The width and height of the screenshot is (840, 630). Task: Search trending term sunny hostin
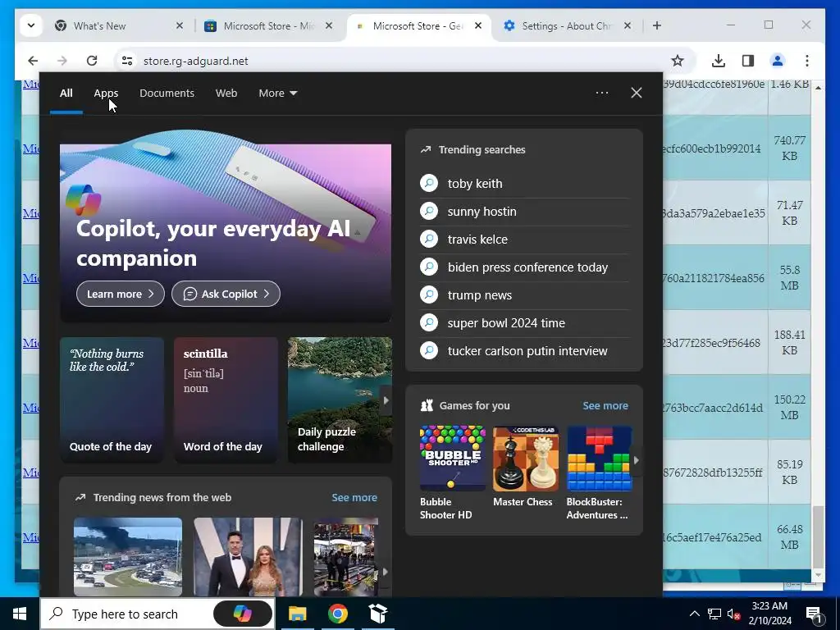coord(524,211)
